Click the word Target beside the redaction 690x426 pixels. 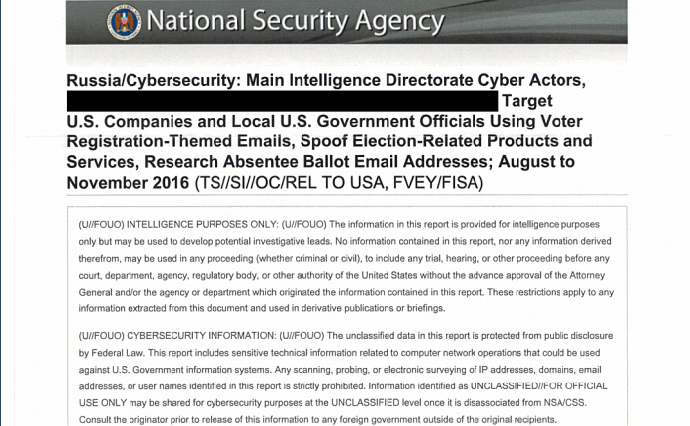tap(527, 101)
